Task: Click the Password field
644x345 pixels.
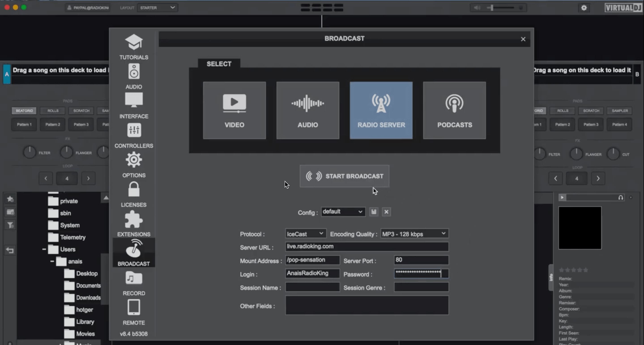Action: coord(421,273)
